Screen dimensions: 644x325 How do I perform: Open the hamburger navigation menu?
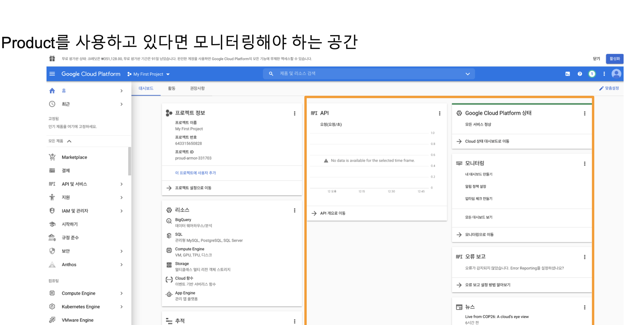52,74
